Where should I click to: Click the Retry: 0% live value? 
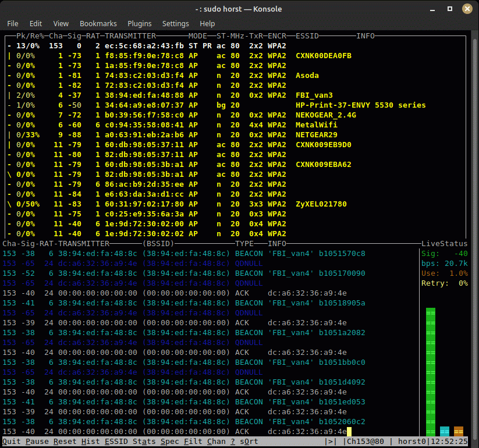pyautogui.click(x=445, y=283)
